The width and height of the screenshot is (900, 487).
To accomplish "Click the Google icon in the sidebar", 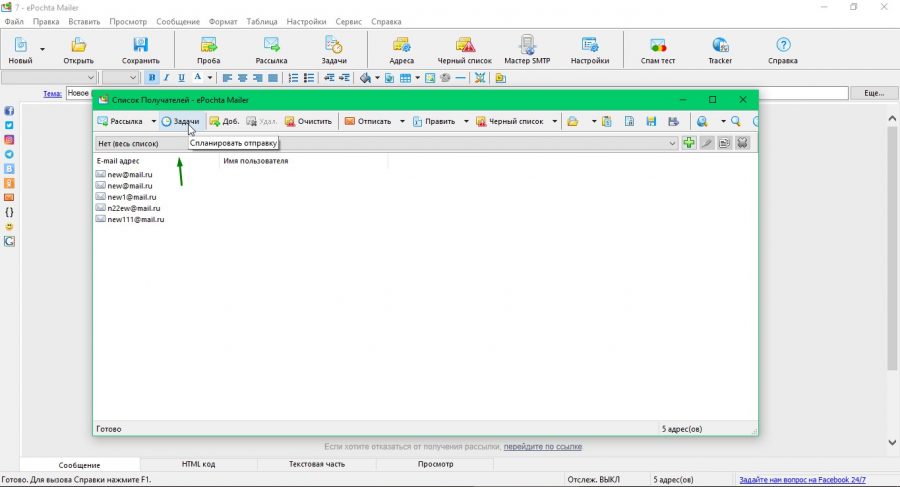I will tap(9, 241).
